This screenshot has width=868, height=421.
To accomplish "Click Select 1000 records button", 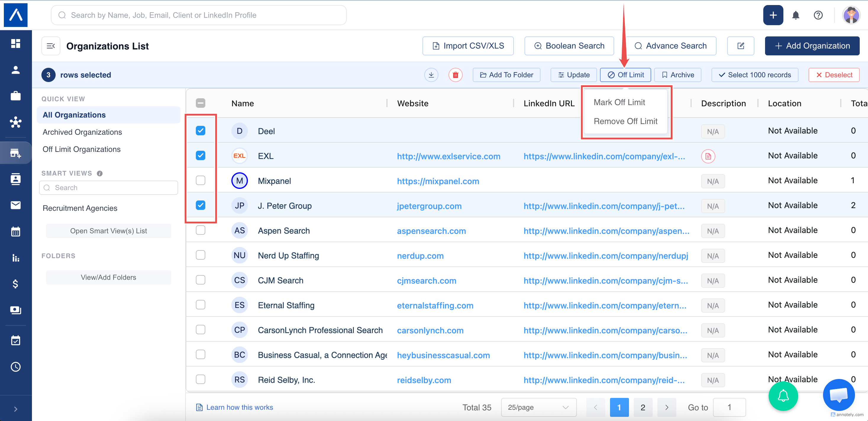I will 755,75.
